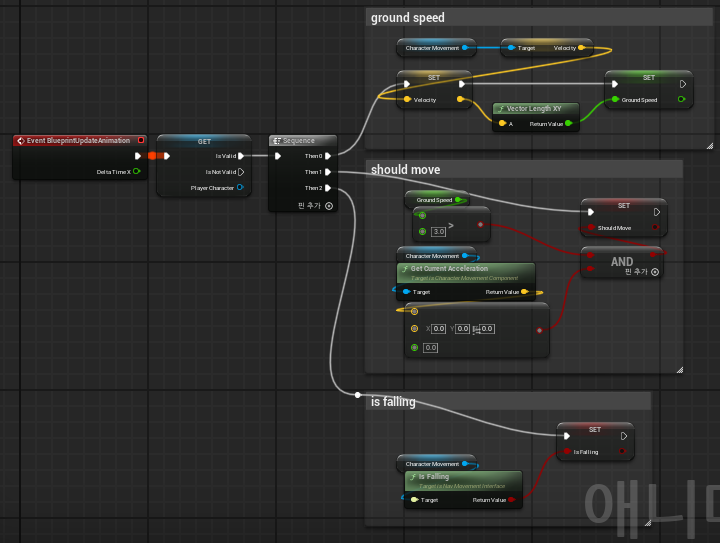This screenshot has height=543, width=720.
Task: Click Get Current Acceleration node title
Action: pos(449,269)
